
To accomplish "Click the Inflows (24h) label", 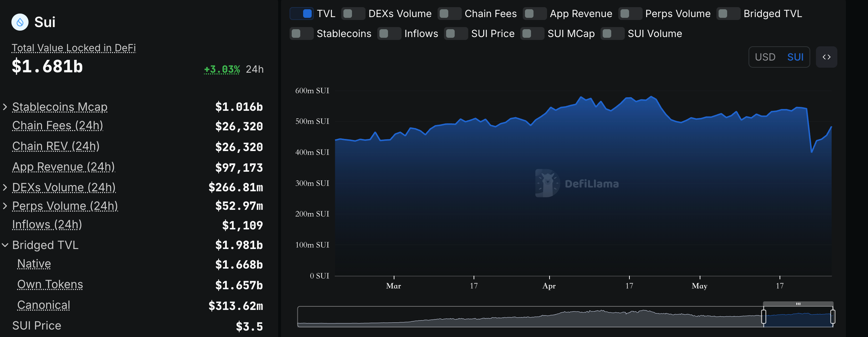I will pos(47,224).
